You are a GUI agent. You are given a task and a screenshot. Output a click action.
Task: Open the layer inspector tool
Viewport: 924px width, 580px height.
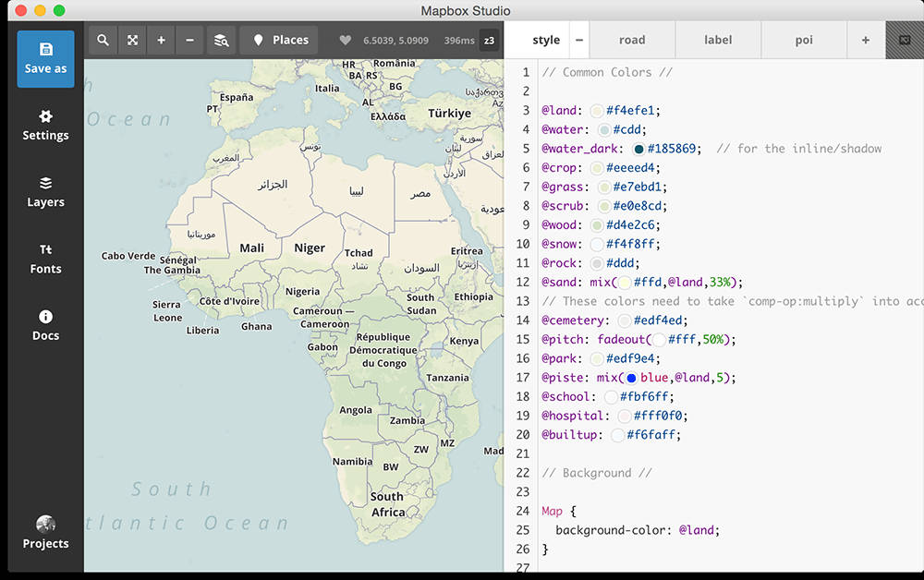[221, 41]
